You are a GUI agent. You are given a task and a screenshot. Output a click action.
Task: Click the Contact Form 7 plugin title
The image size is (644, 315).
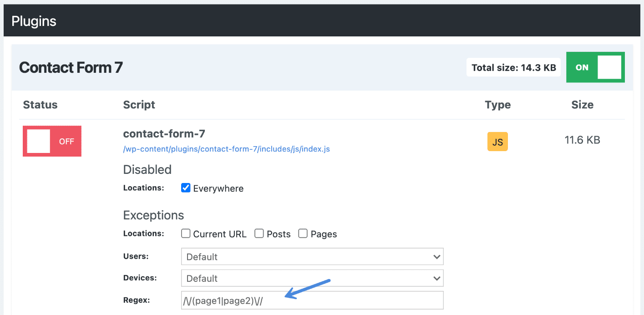71,67
